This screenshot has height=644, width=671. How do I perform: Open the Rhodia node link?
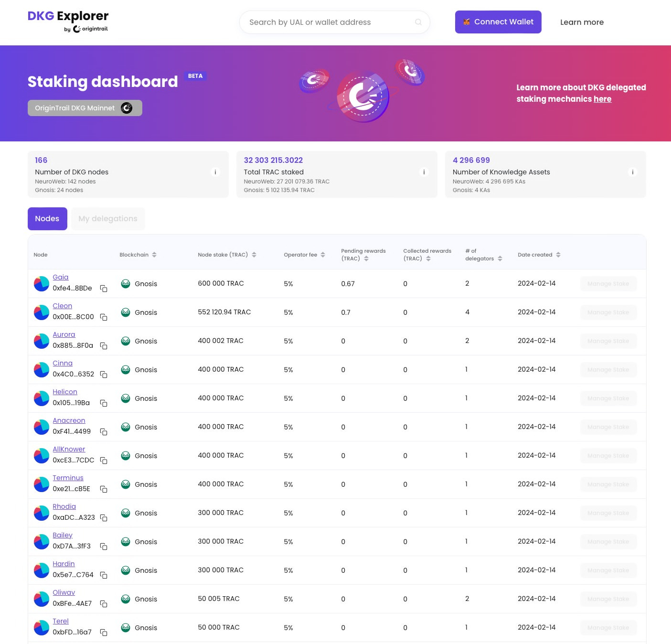pyautogui.click(x=64, y=506)
